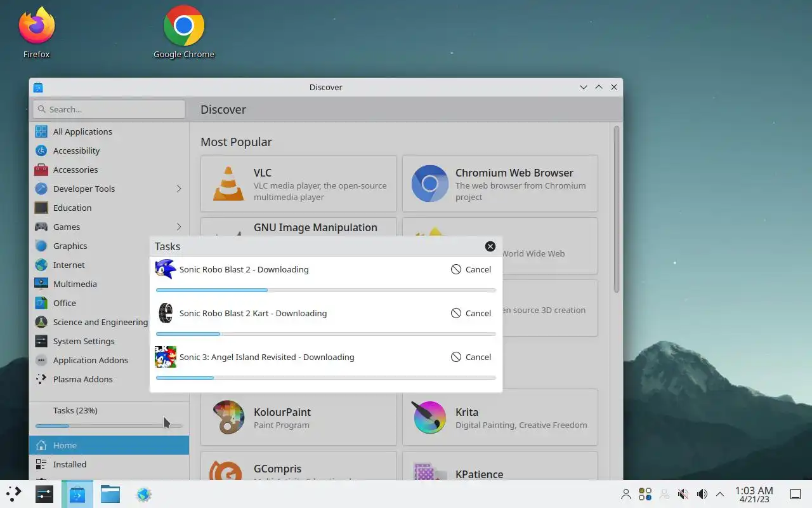This screenshot has height=508, width=812.
Task: Open the Chromium Web Browser app icon
Action: pyautogui.click(x=429, y=184)
